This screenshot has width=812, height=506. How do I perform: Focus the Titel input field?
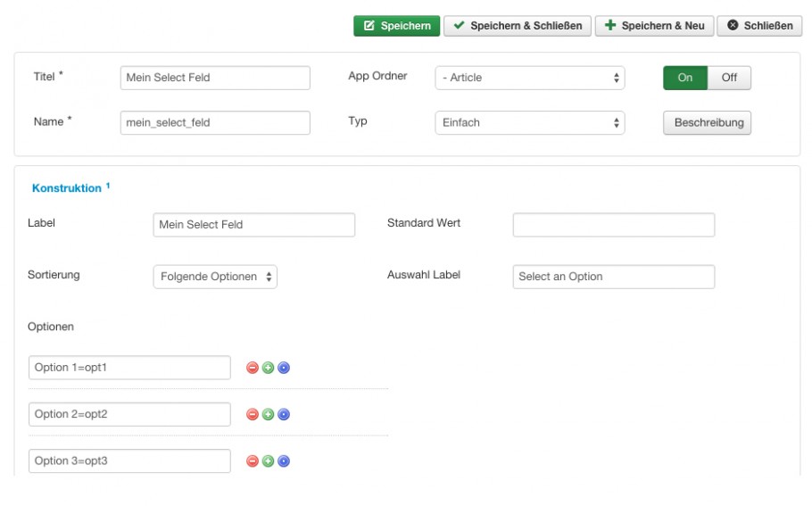[215, 78]
